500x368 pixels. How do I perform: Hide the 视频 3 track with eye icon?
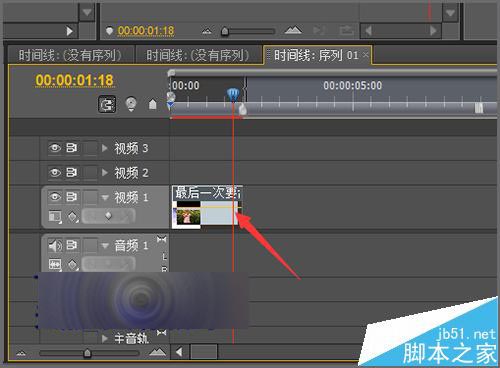(55, 148)
